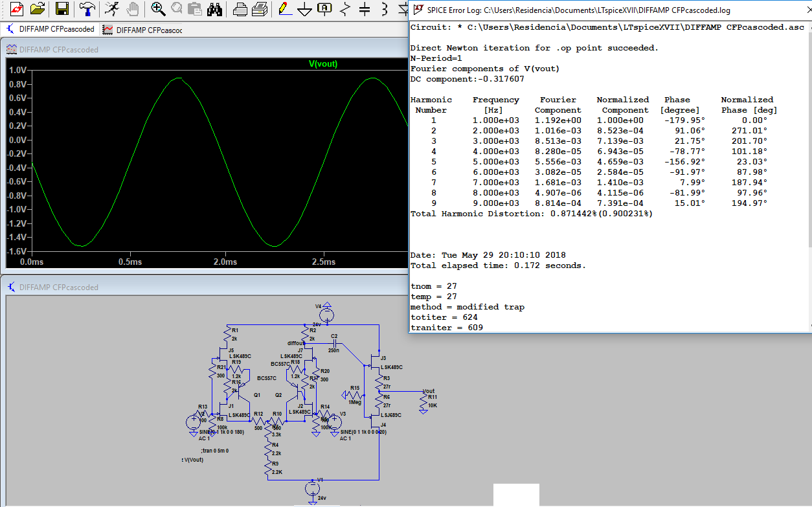Run the simulation with running man icon
This screenshot has height=507, width=812.
(111, 9)
